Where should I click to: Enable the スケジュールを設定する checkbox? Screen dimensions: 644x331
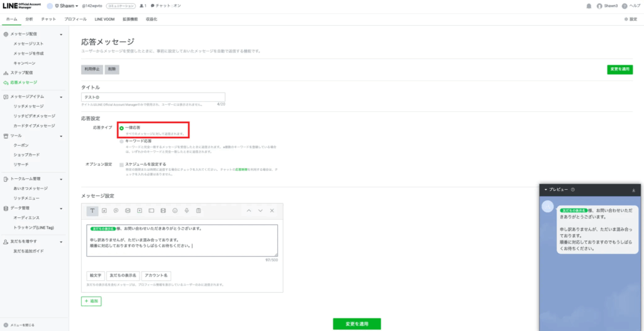pyautogui.click(x=121, y=164)
